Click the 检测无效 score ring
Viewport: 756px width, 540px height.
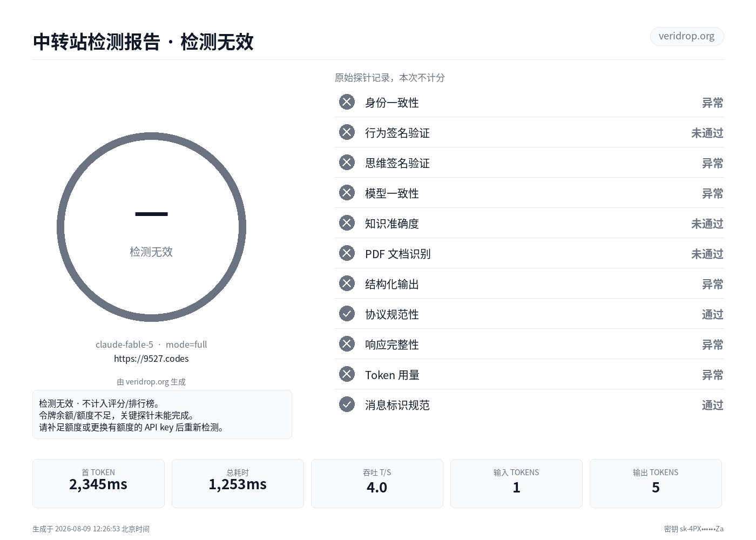click(151, 227)
